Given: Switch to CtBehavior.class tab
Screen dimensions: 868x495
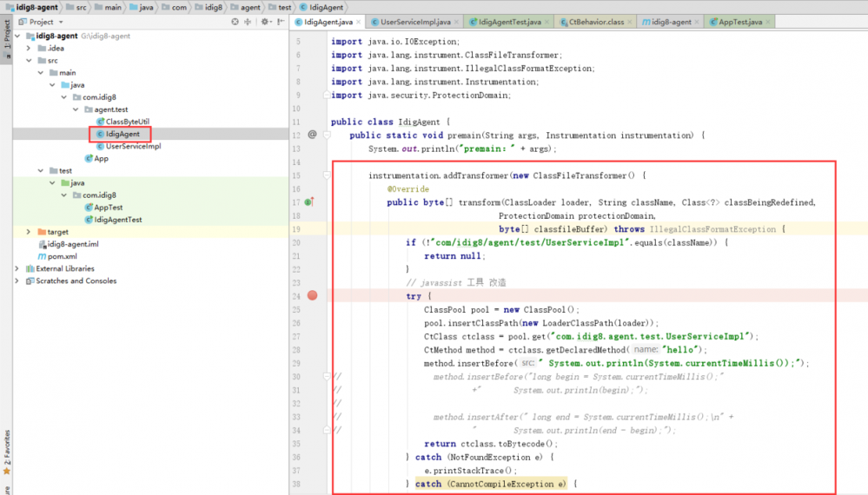Looking at the screenshot, I should point(596,22).
